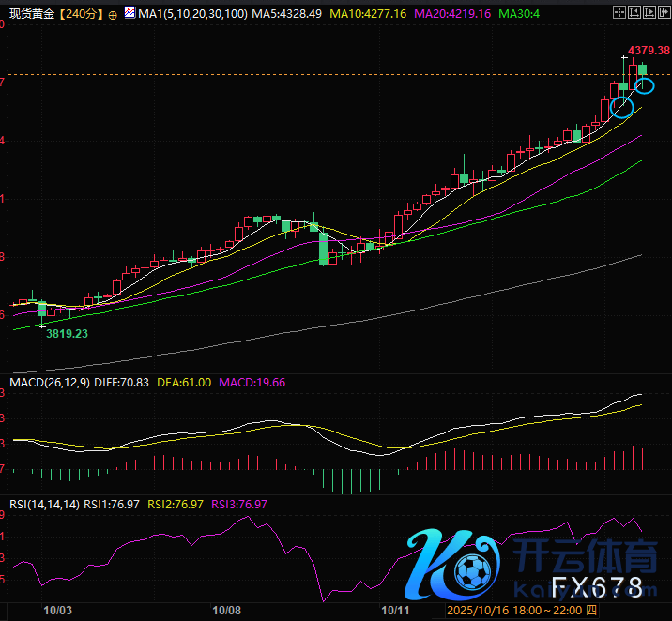Open MACD(26,12,9) parameter settings
Screen dimensions: 672x621
tap(48, 383)
